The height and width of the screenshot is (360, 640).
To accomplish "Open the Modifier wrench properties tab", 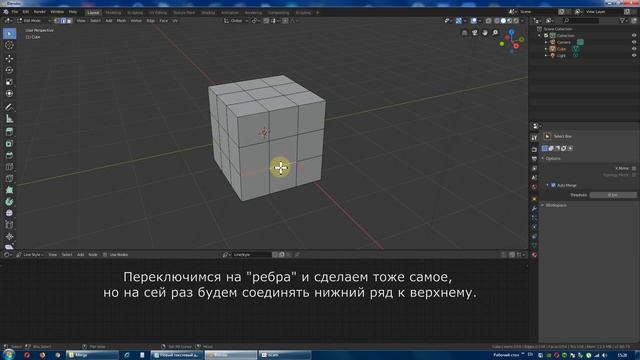I will coord(534,208).
